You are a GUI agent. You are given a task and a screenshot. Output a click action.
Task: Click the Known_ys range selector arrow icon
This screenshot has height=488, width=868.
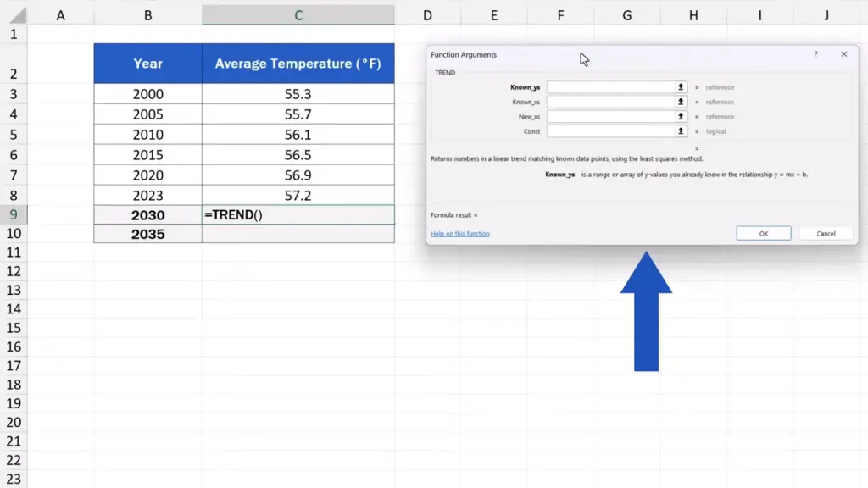tap(680, 87)
